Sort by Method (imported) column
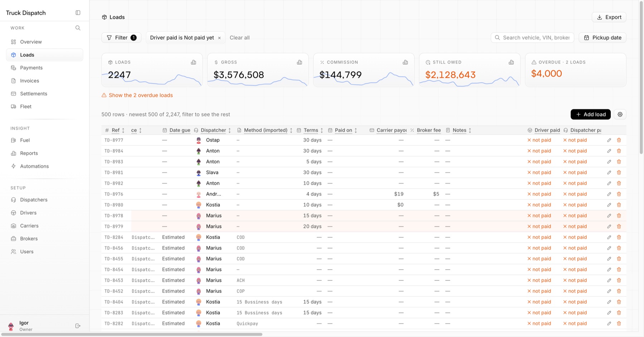644x337 pixels. [x=265, y=130]
